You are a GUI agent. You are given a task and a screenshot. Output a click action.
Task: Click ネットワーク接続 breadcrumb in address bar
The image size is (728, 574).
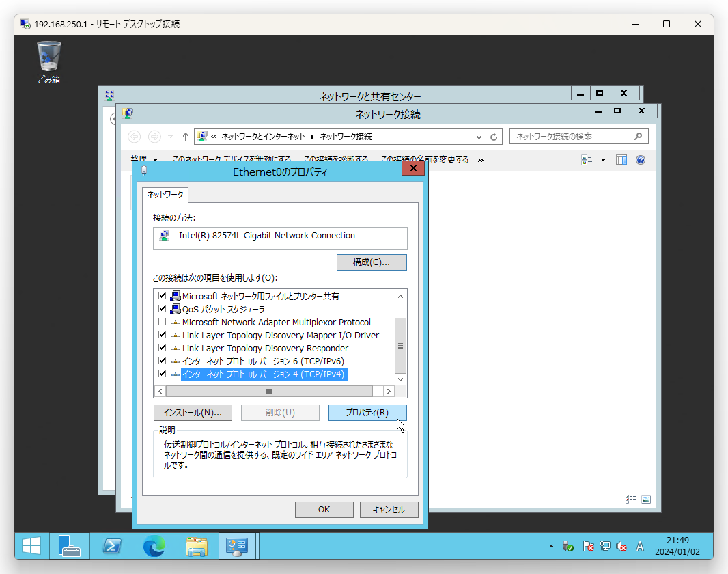[346, 137]
